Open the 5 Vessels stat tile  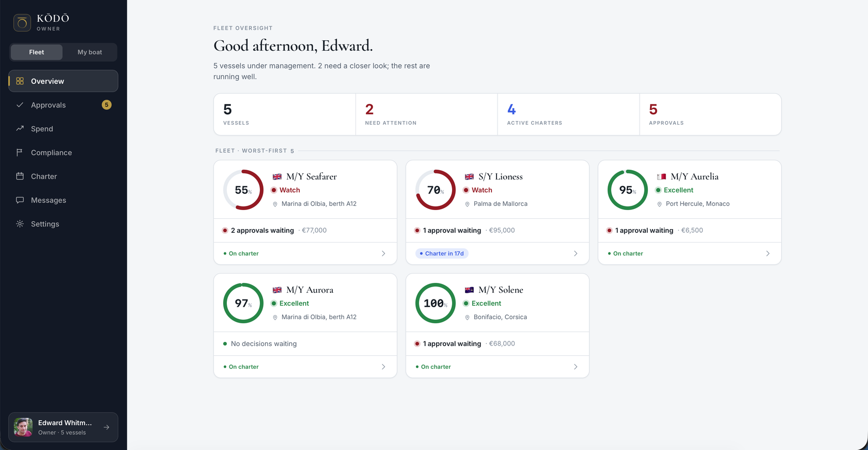tap(285, 114)
